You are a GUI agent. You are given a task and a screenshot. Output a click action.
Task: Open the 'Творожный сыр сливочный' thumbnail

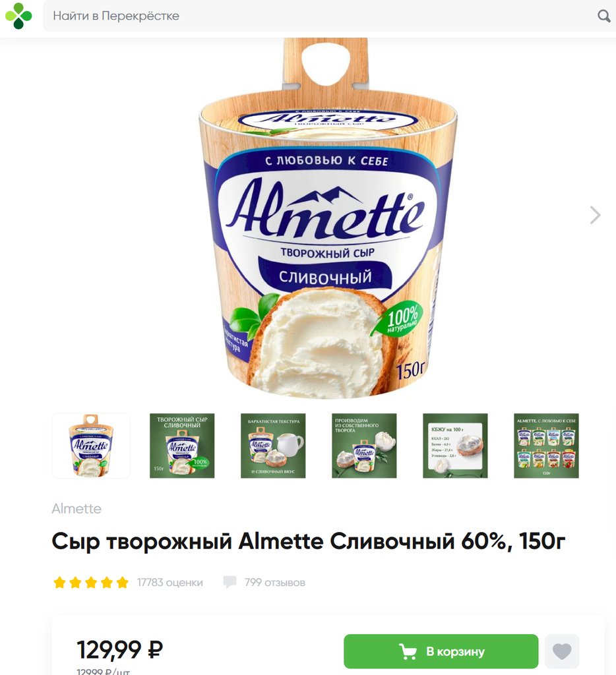tap(182, 446)
